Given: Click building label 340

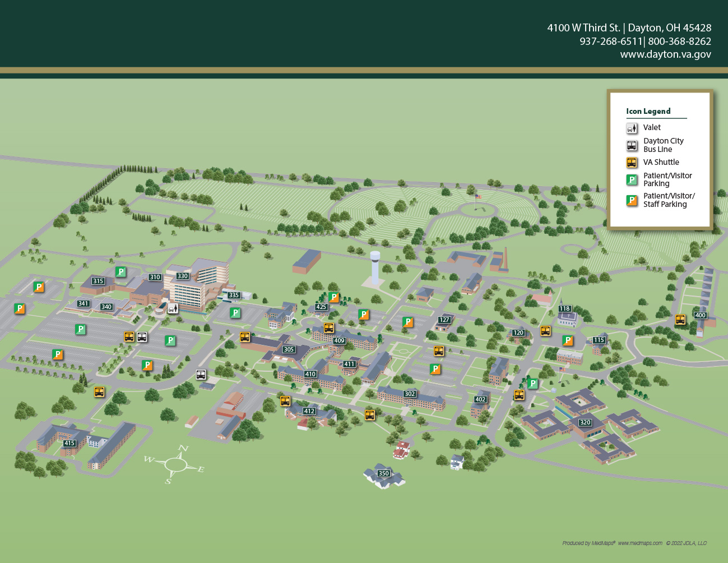Looking at the screenshot, I should [106, 307].
